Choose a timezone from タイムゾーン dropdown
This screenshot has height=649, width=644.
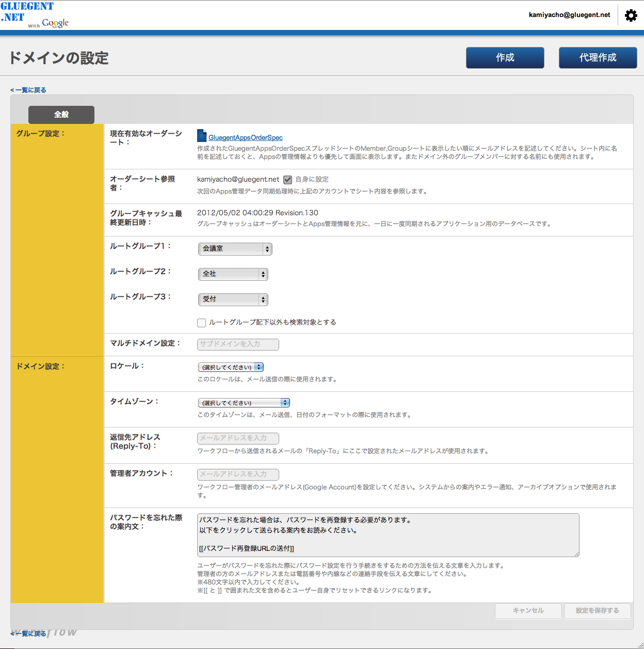244,403
